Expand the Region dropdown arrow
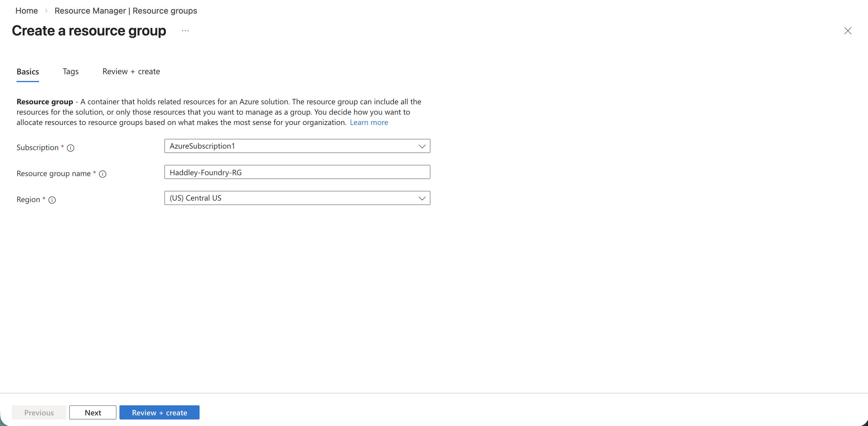This screenshot has width=868, height=426. 422,198
